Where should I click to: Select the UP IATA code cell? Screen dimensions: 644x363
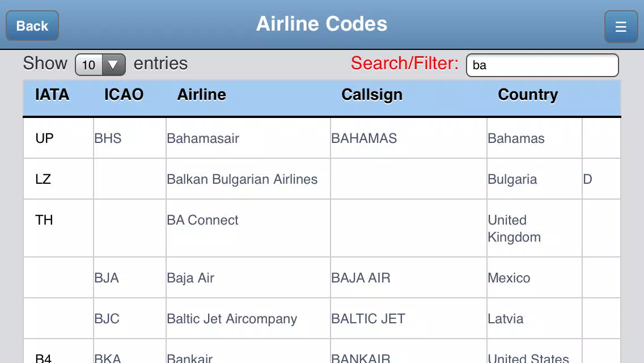pyautogui.click(x=58, y=138)
